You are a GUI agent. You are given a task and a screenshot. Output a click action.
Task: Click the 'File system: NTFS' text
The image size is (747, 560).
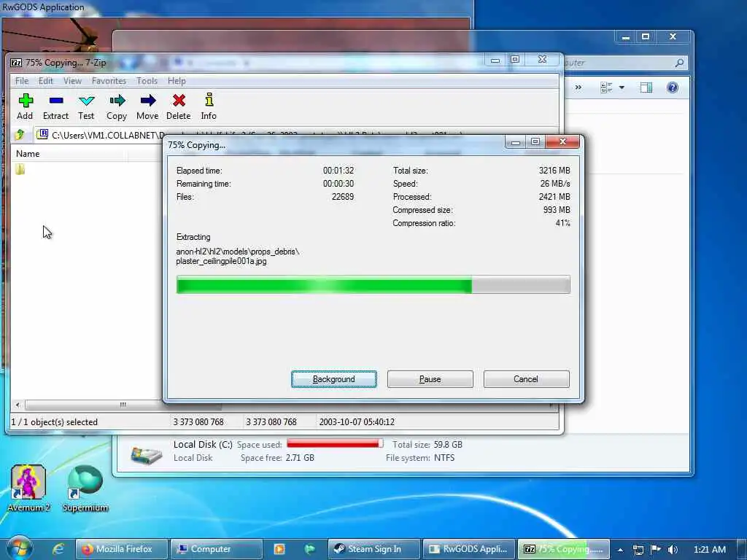(x=420, y=458)
